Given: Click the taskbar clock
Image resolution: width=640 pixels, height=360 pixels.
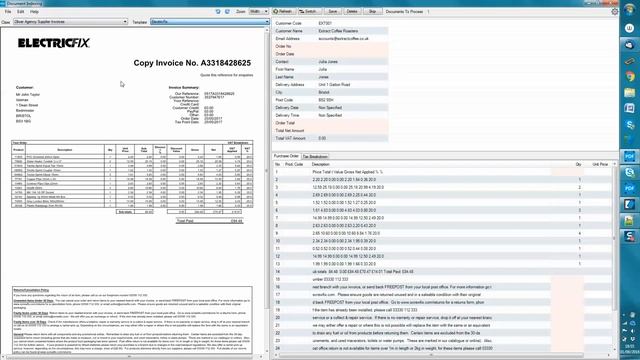Looking at the screenshot, I should 630,349.
